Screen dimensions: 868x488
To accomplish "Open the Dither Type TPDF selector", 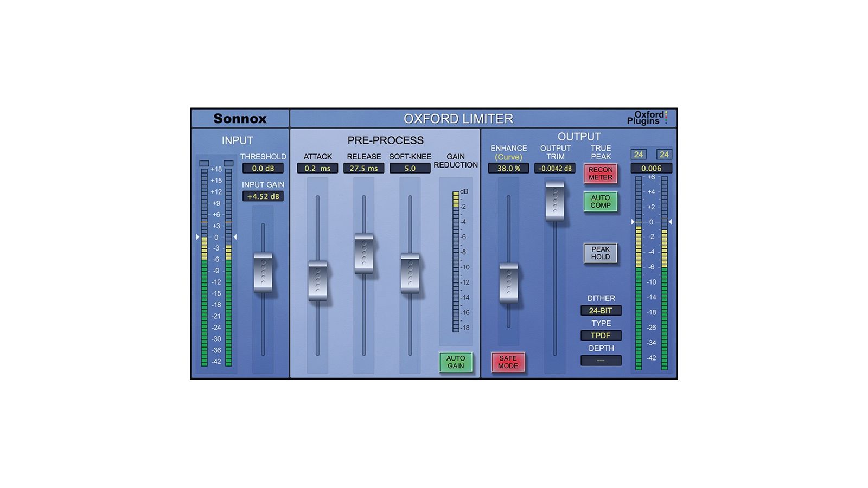I will tap(601, 336).
